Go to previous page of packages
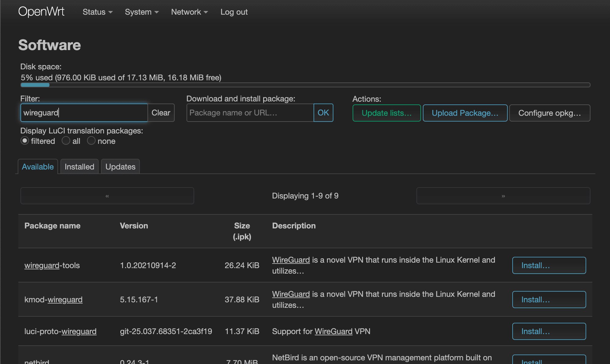 (x=107, y=196)
